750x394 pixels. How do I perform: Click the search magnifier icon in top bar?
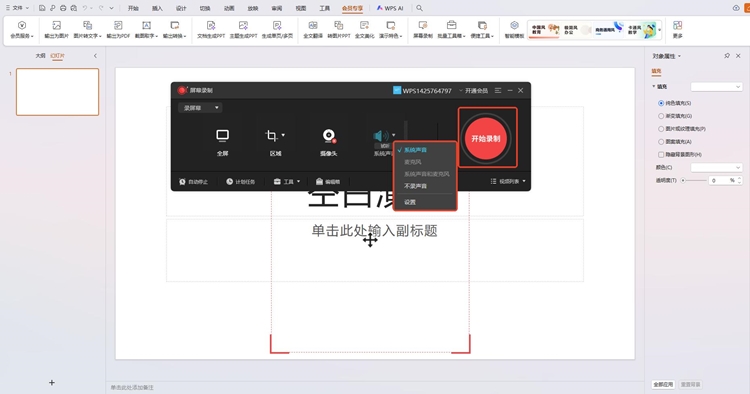[419, 8]
